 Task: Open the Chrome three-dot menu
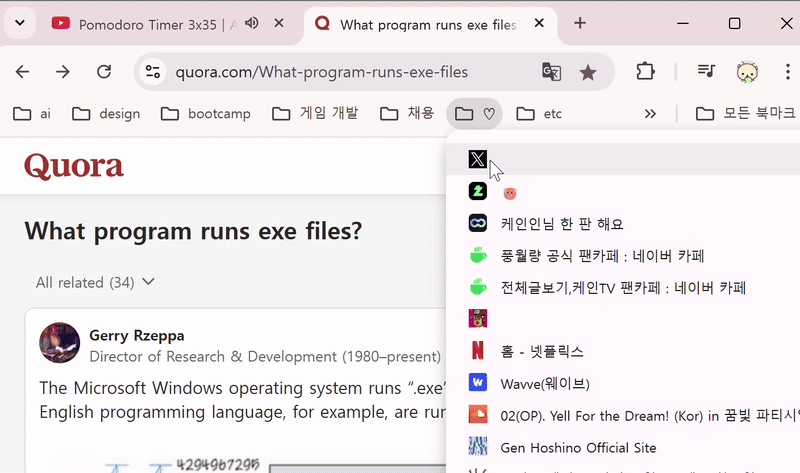click(787, 71)
